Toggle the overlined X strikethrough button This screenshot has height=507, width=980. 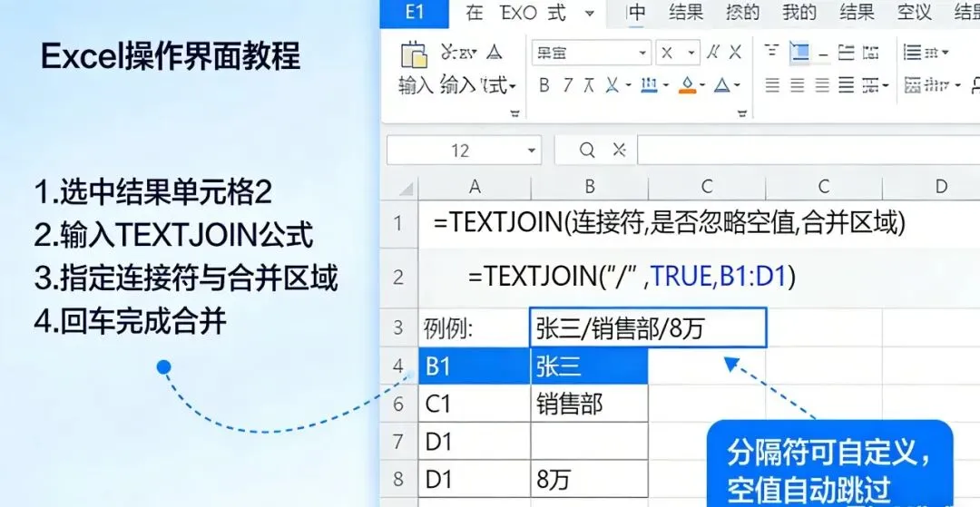589,85
